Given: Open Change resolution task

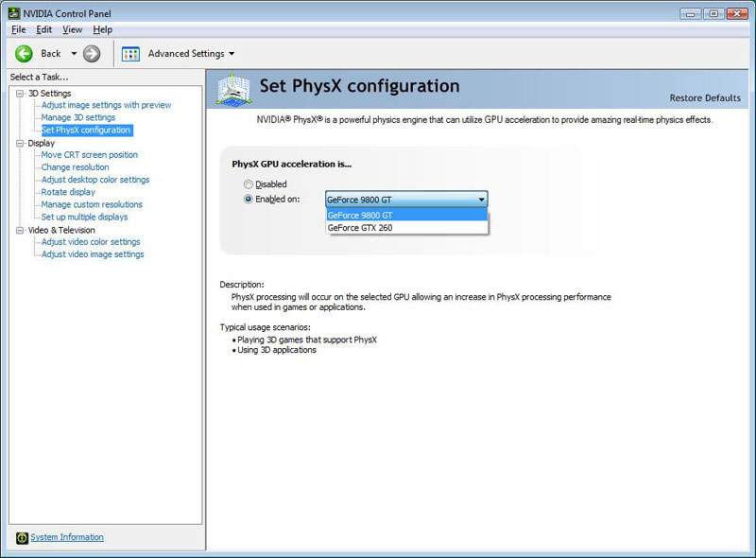Looking at the screenshot, I should pyautogui.click(x=75, y=167).
